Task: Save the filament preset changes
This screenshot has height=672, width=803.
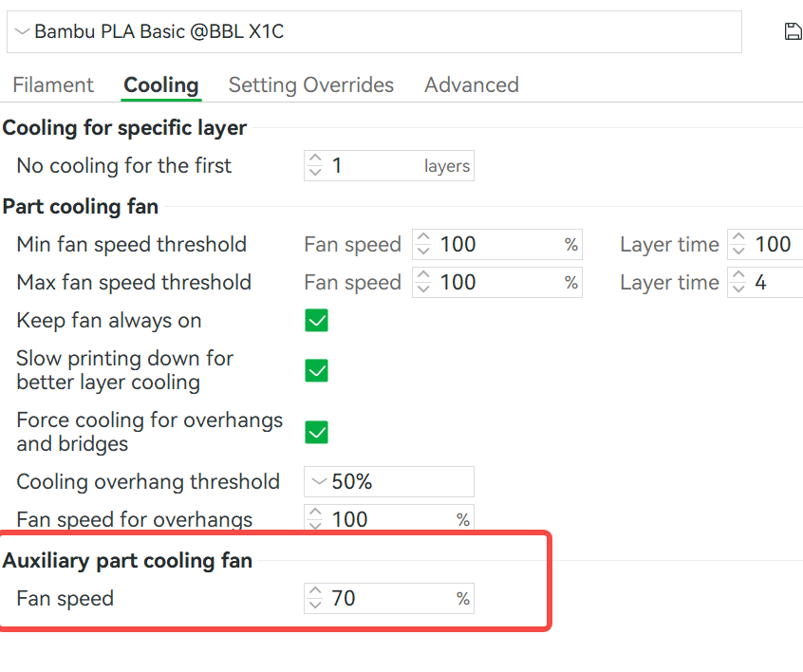Action: pos(793,30)
